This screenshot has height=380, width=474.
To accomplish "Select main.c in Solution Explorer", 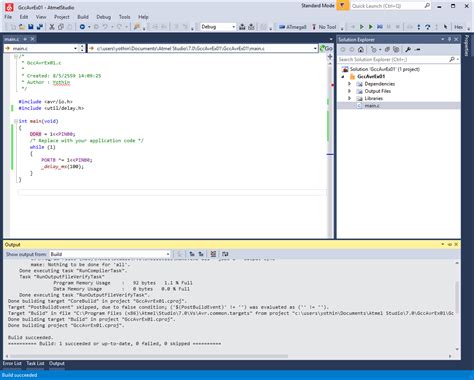I will [372, 106].
